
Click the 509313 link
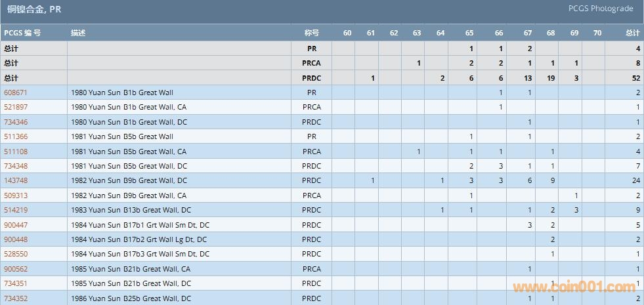click(16, 195)
